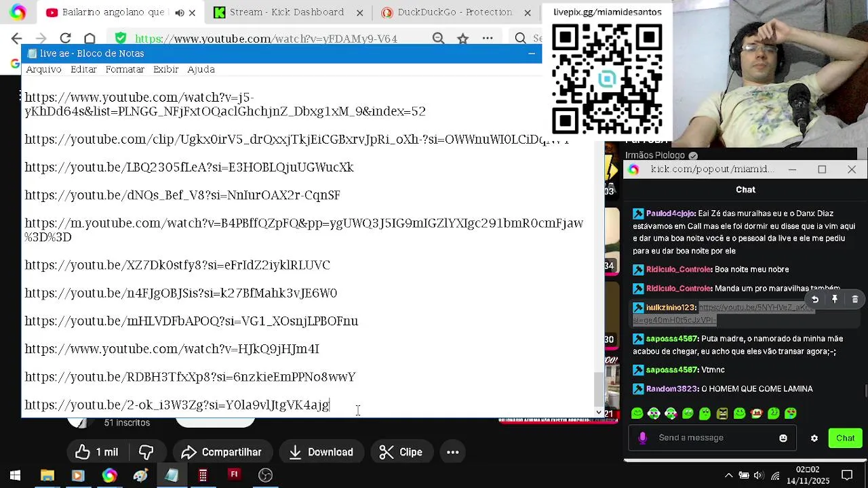Click the username saposss4567 on the Vtmnc message
Image resolution: width=868 pixels, height=488 pixels.
pos(672,370)
